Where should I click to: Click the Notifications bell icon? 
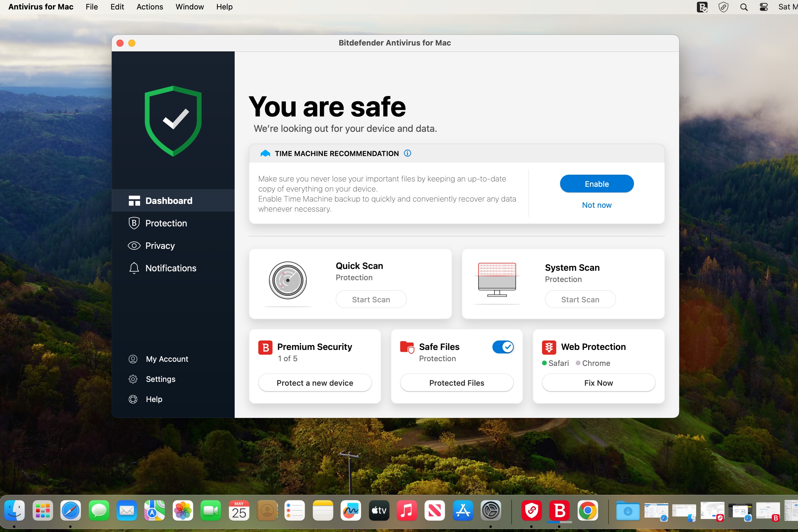[x=134, y=268]
